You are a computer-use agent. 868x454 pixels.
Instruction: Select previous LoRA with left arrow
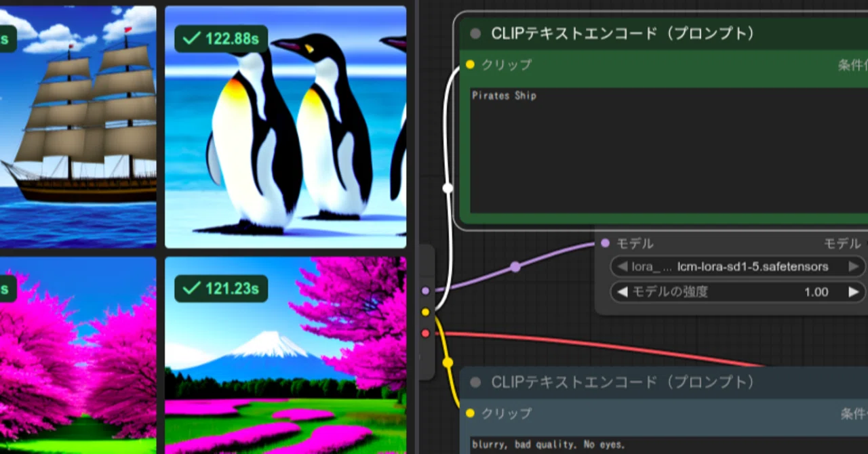[621, 267]
